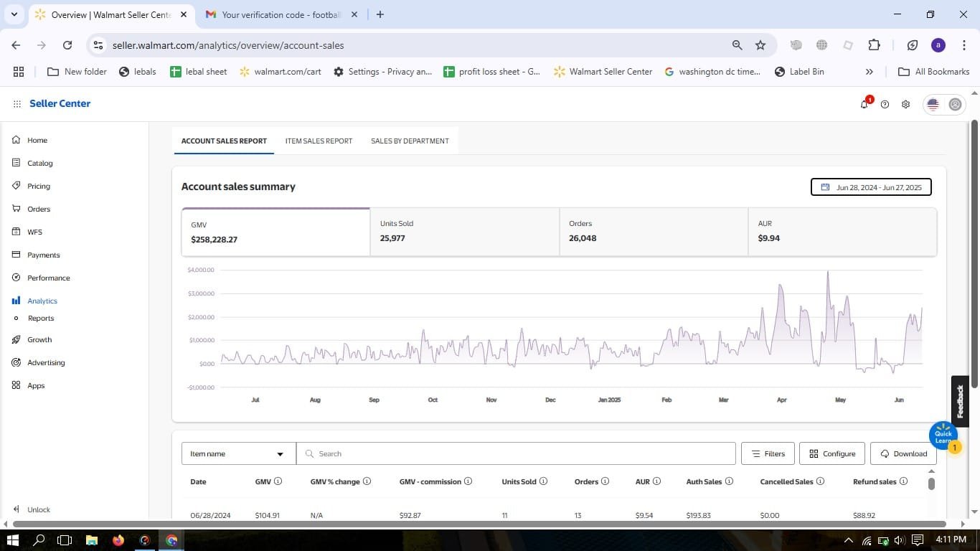
Task: Open Reports under Analytics
Action: click(x=41, y=318)
